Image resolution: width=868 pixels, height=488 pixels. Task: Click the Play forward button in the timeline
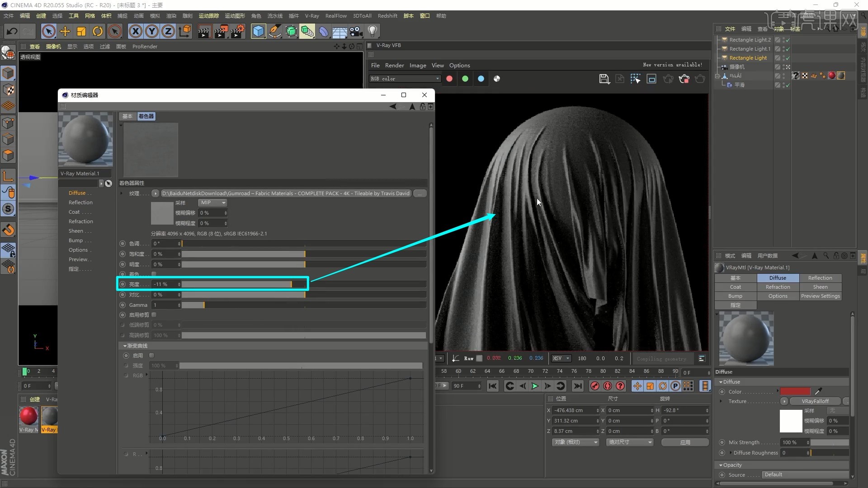click(x=535, y=386)
